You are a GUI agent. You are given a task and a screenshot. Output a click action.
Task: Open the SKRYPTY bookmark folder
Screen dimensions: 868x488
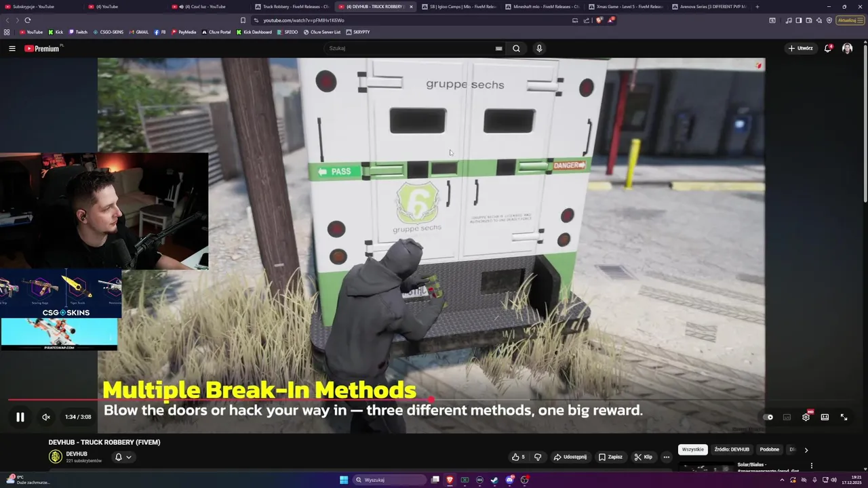(358, 32)
